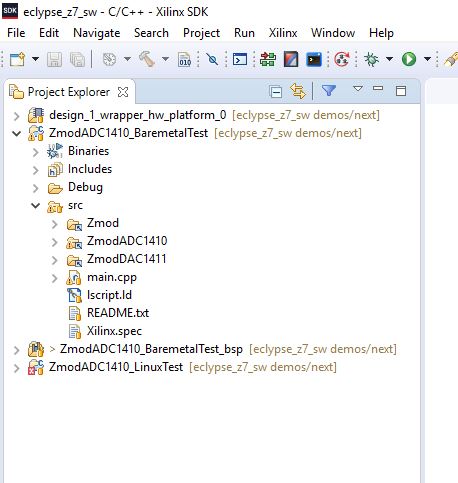458x483 pixels.
Task: Expand the ZmodADC1410 folder
Action: point(54,242)
